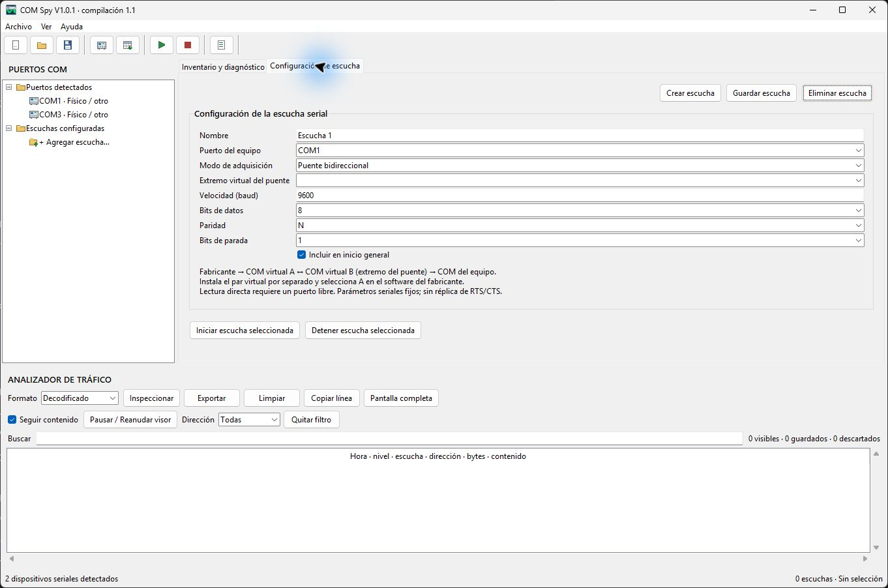The width and height of the screenshot is (888, 588).
Task: Click the Eliminar escucha button
Action: click(x=837, y=93)
